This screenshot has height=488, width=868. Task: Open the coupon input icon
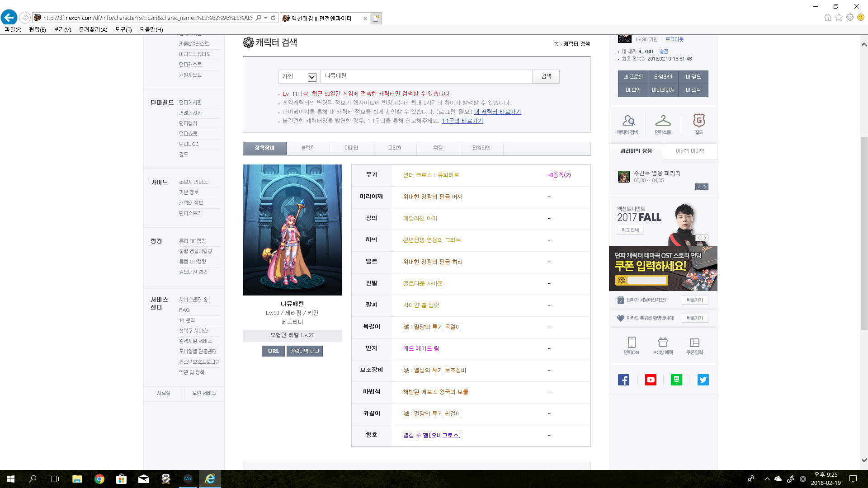pos(695,342)
